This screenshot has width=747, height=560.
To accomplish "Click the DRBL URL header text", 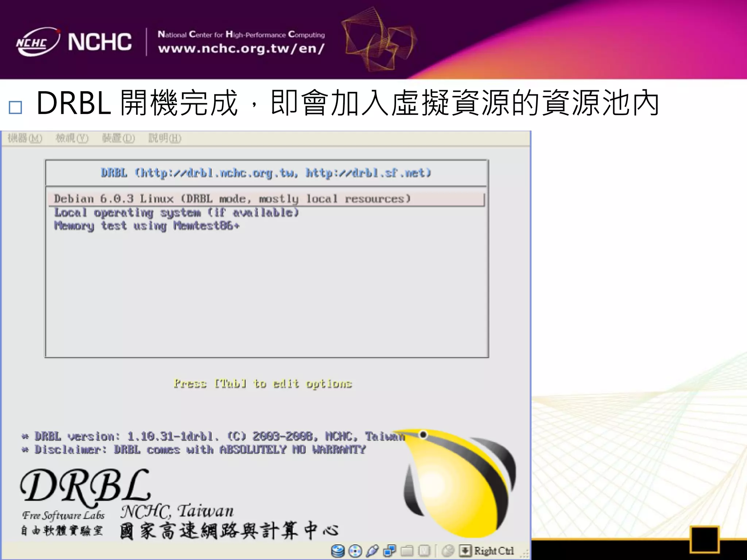I will coord(266,173).
